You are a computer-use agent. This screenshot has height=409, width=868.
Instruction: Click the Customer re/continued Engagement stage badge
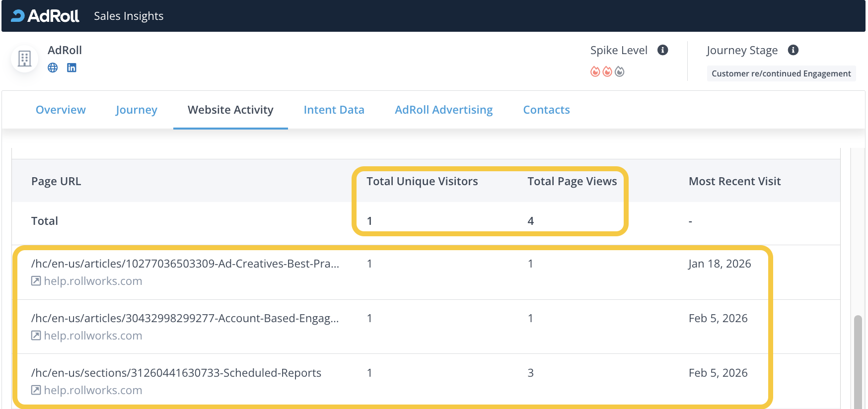coord(781,73)
